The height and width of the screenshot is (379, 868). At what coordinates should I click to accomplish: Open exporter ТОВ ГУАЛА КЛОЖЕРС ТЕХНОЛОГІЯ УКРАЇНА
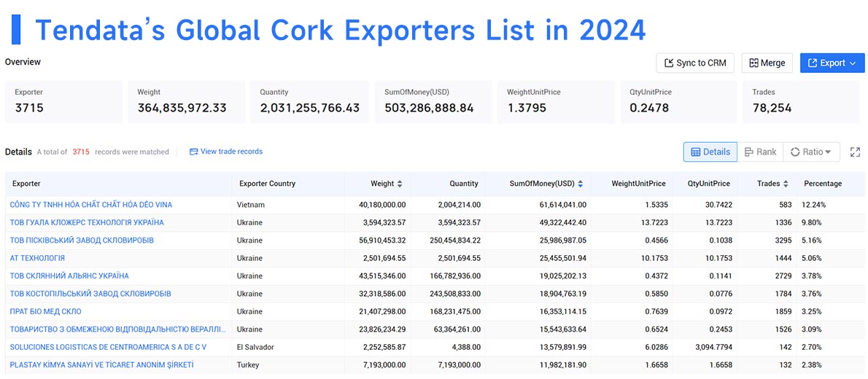(x=87, y=222)
